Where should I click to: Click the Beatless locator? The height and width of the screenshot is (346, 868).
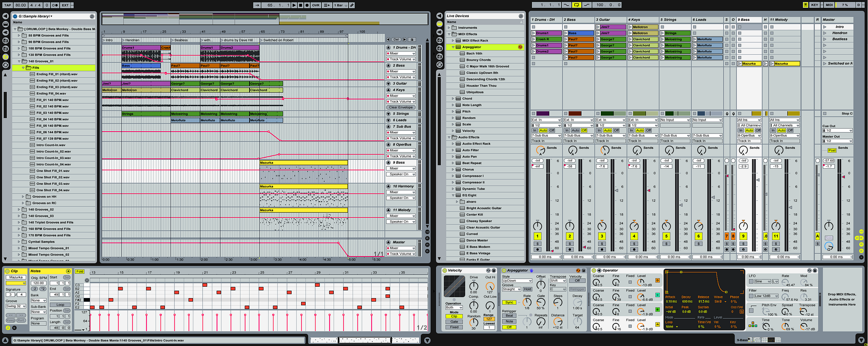click(181, 40)
